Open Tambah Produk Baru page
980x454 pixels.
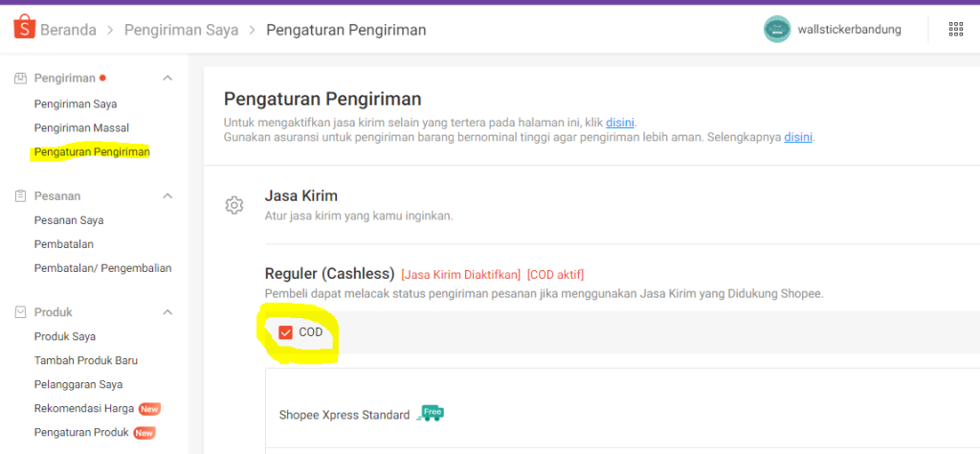[x=86, y=360]
